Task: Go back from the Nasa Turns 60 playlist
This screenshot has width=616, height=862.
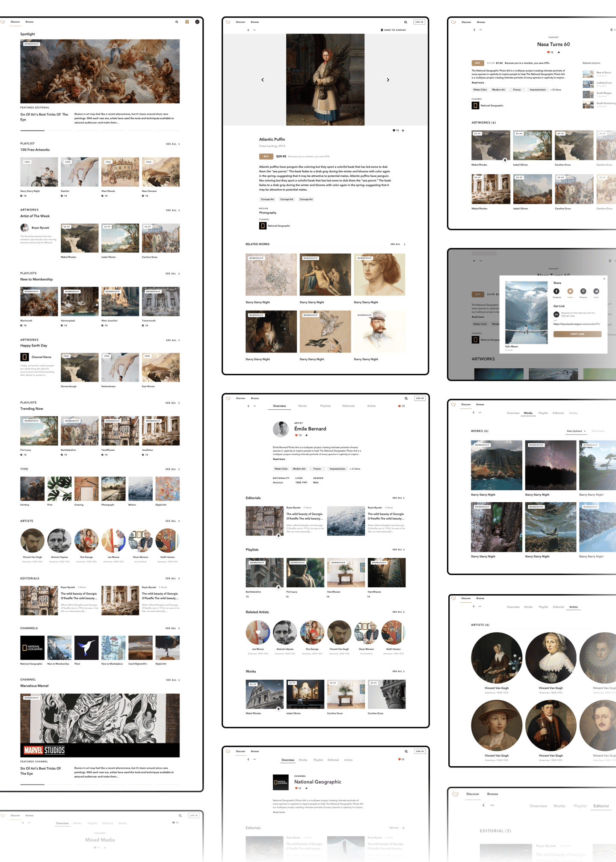Action: tap(474, 30)
